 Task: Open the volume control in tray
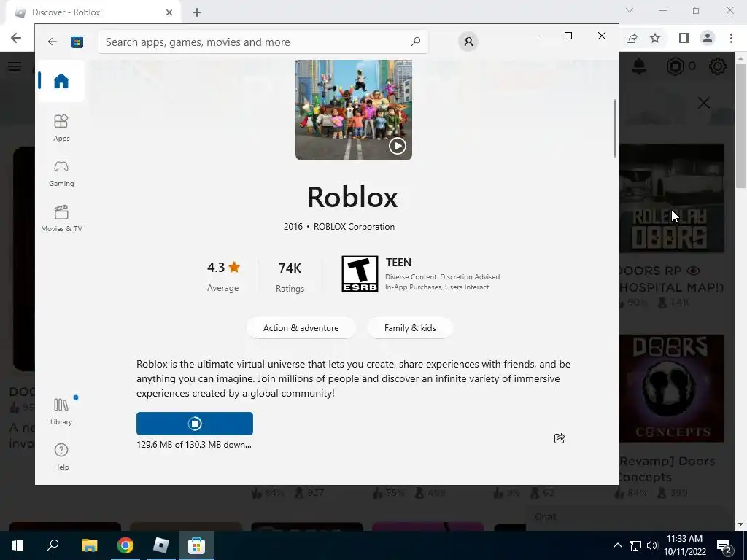pos(652,545)
